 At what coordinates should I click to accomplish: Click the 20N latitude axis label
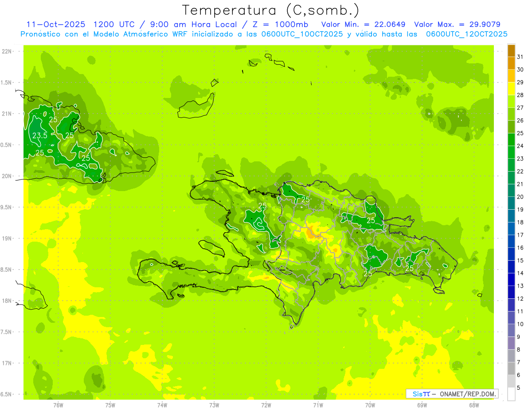7,176
